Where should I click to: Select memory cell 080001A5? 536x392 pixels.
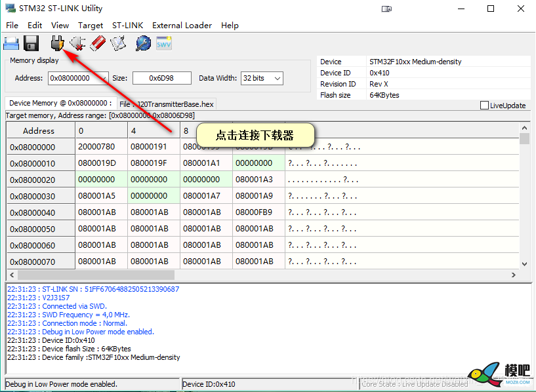pos(101,196)
